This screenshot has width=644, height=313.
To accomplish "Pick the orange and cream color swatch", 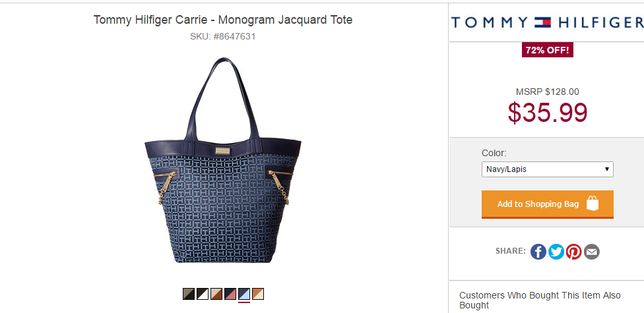I will [258, 294].
